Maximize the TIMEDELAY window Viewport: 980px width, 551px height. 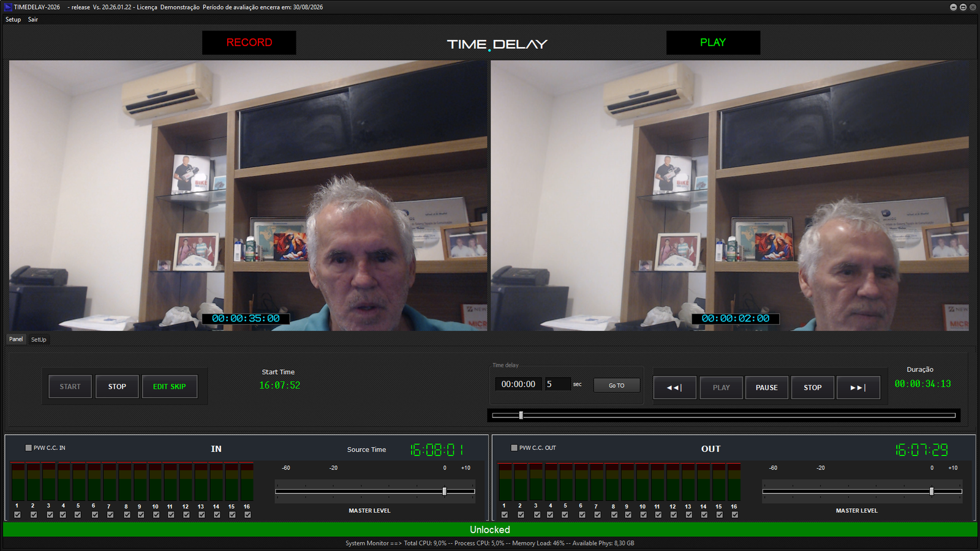coord(963,7)
